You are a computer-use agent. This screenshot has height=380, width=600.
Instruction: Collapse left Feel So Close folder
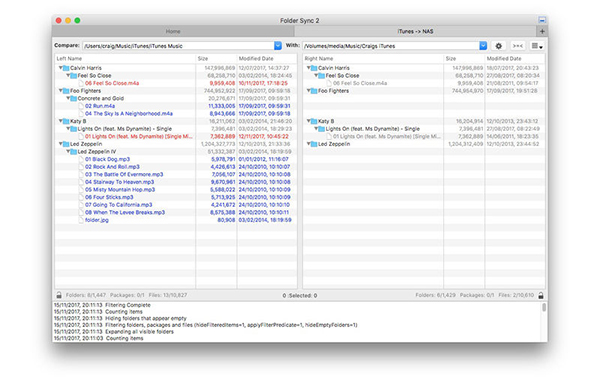click(x=68, y=75)
